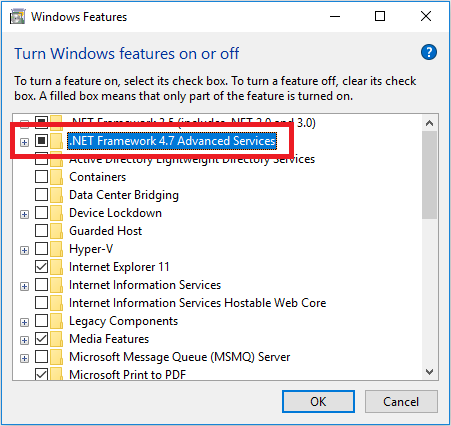Click the scrollbar down arrow in features list
This screenshot has width=451, height=426.
pyautogui.click(x=430, y=372)
